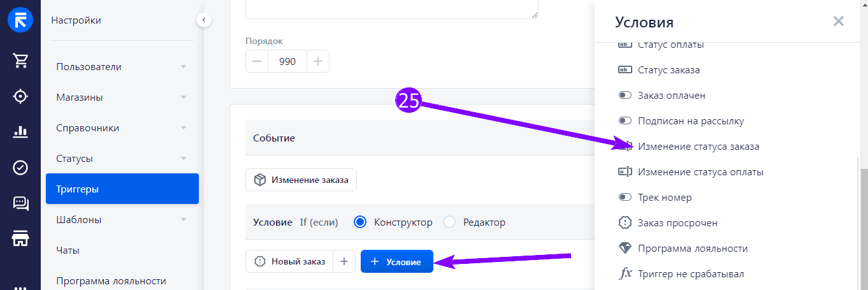Open the bar chart analytics icon
The width and height of the screenshot is (868, 290).
click(20, 132)
